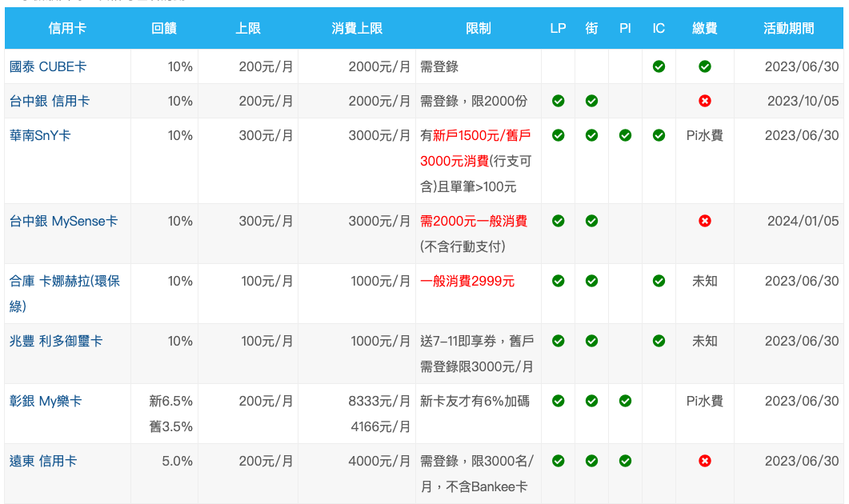849x504 pixels.
Task: Click 街 green checkmark in 華南SnY卡 row
Action: 592,135
